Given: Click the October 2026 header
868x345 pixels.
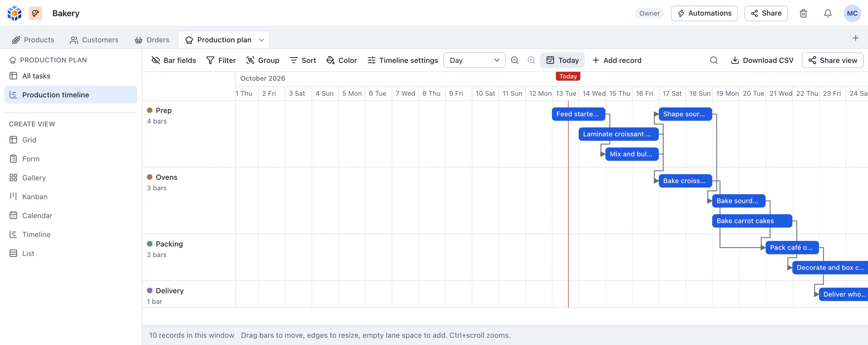Looking at the screenshot, I should point(263,78).
